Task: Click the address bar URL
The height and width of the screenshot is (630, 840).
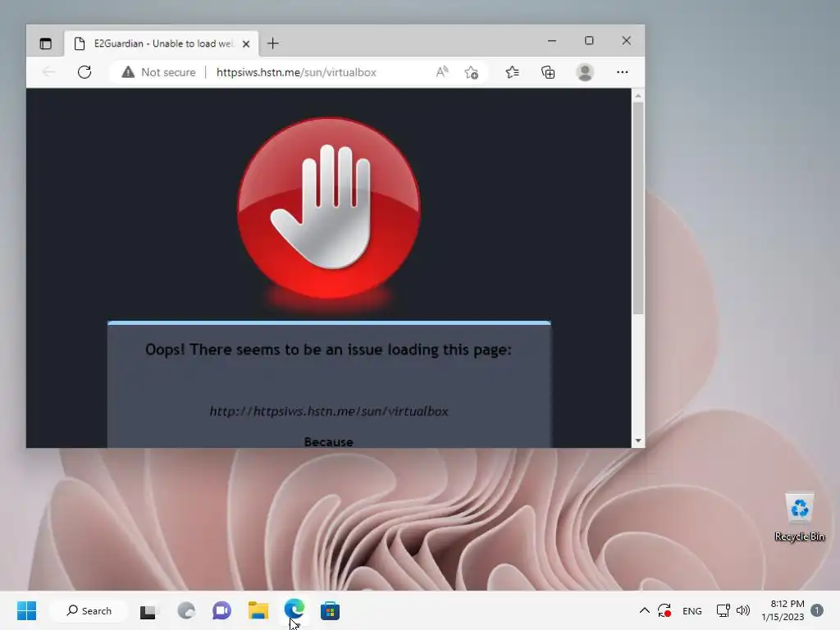Action: pos(296,72)
